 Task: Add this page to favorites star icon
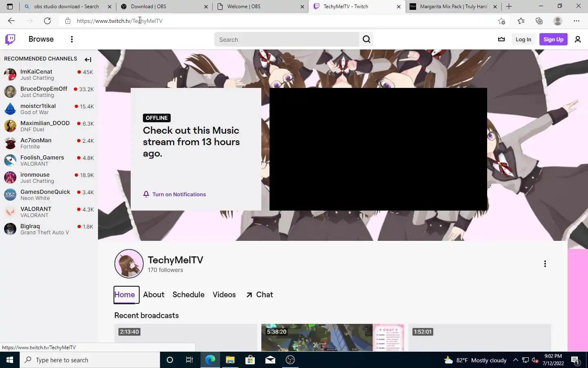tap(501, 21)
